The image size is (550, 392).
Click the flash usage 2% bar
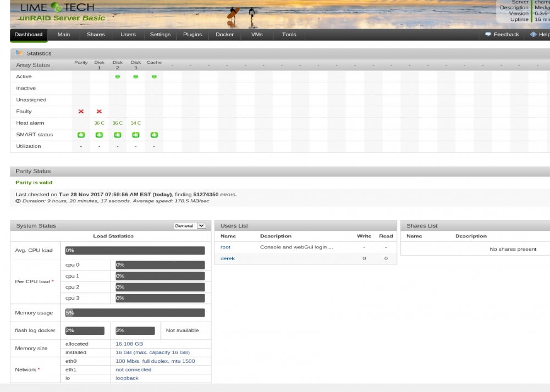pyautogui.click(x=85, y=330)
